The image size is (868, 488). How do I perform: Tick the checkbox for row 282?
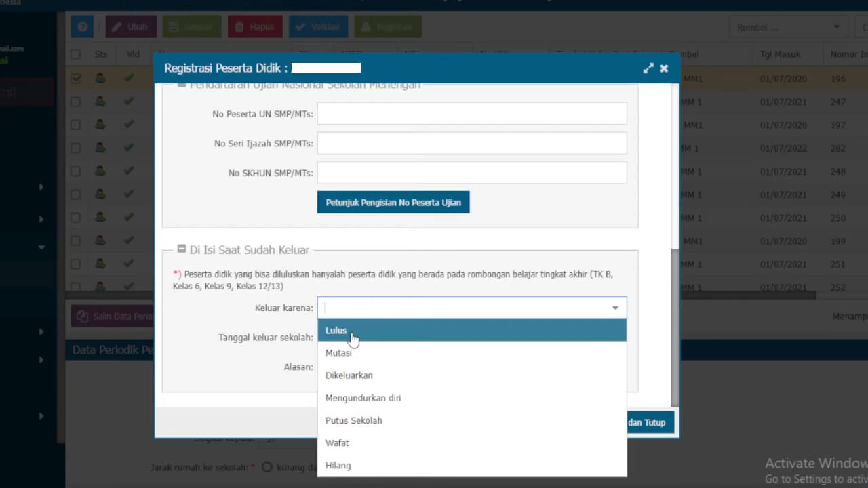[x=75, y=148]
